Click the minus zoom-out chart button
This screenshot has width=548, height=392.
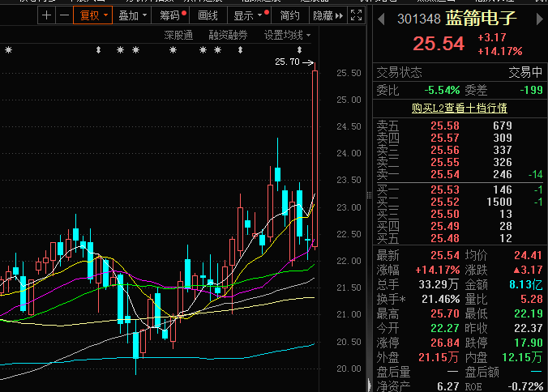click(63, 15)
